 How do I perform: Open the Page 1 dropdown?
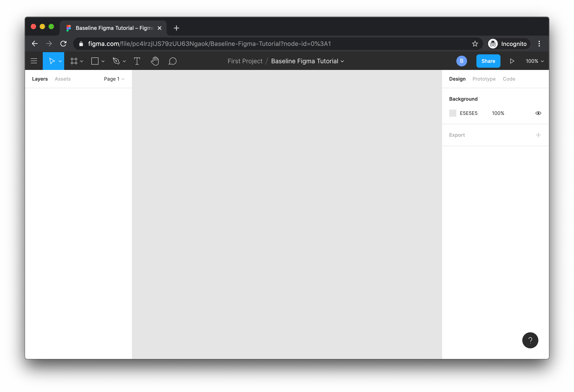pos(114,79)
